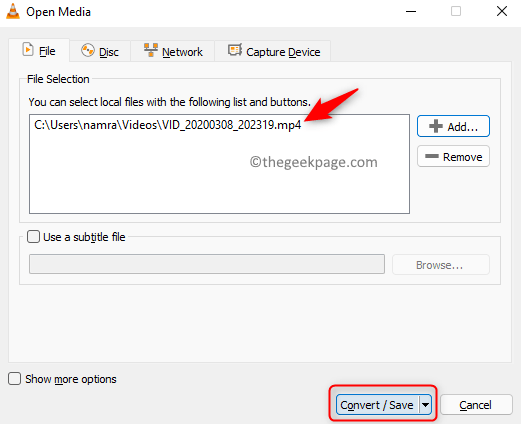Enable the Use a subtitle file checkbox
The width and height of the screenshot is (521, 424).
click(x=33, y=237)
